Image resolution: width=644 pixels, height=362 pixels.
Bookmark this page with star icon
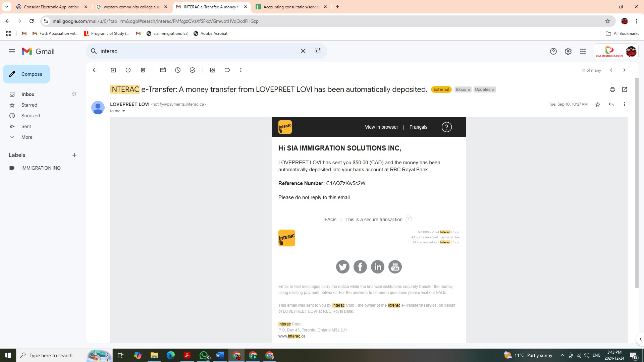click(608, 21)
